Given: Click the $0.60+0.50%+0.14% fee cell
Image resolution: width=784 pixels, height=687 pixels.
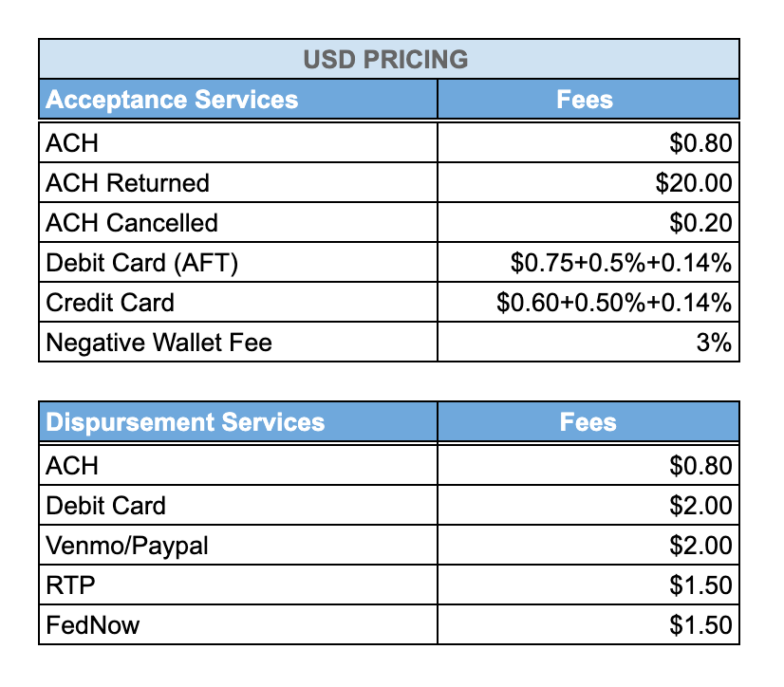Looking at the screenshot, I should 588,303.
